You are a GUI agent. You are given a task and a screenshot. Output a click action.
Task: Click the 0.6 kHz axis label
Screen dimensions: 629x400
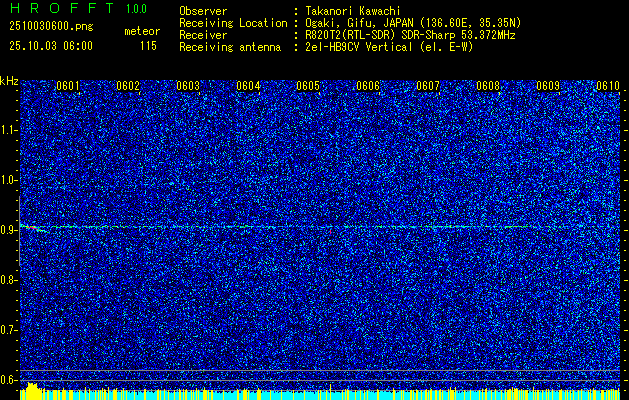tap(8, 380)
